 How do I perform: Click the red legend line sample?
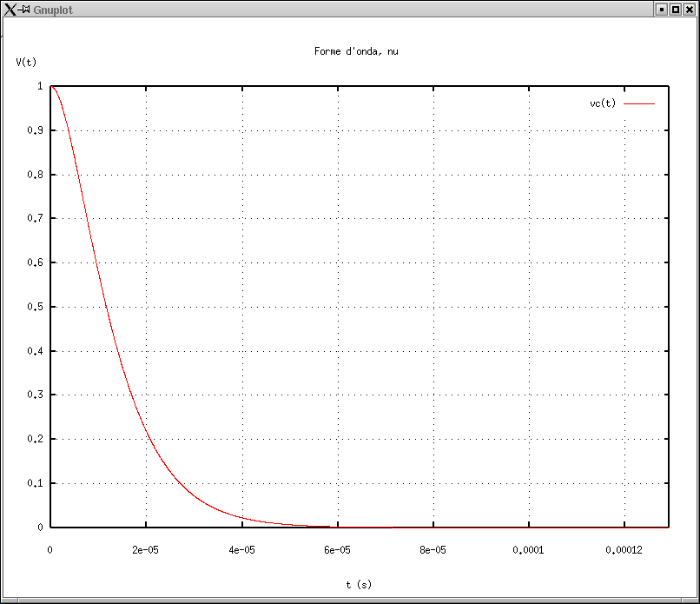coord(639,103)
